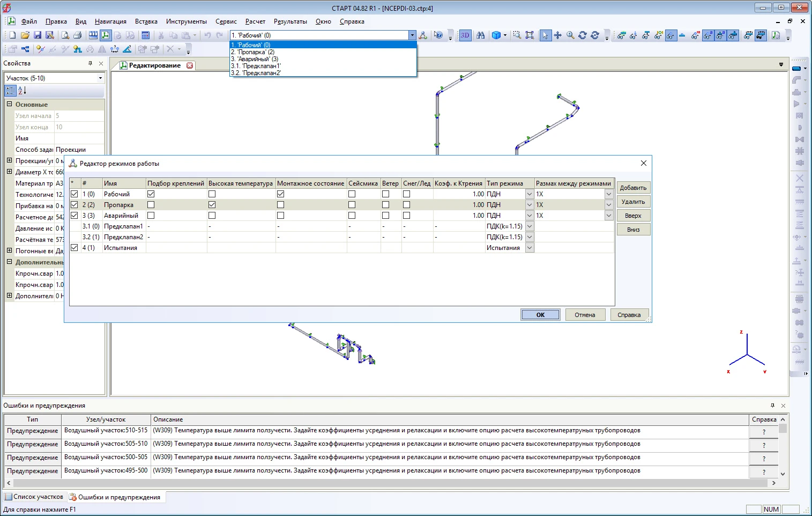Open Тип режима dropdown for Рабочий row
Screen dimensions: 812x516
[530, 194]
